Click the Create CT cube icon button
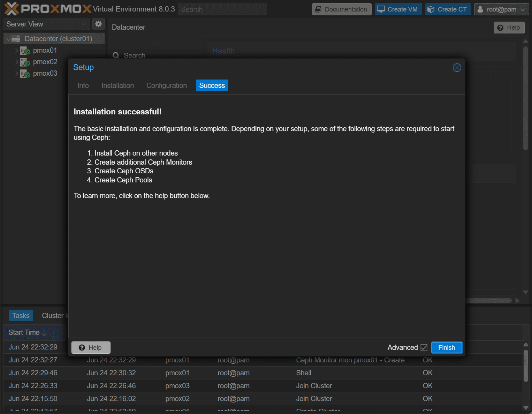The image size is (532, 414). tap(448, 9)
